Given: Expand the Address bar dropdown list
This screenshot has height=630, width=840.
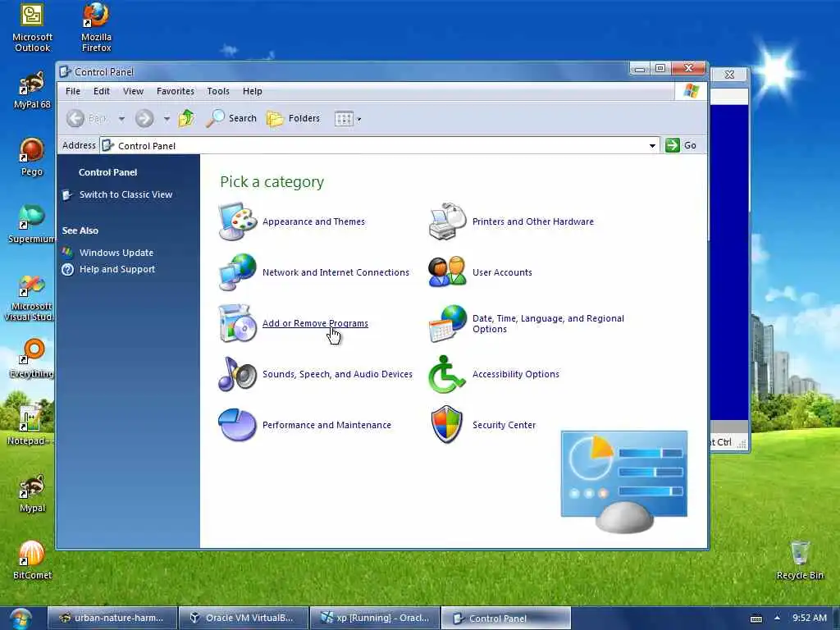Looking at the screenshot, I should [x=652, y=146].
